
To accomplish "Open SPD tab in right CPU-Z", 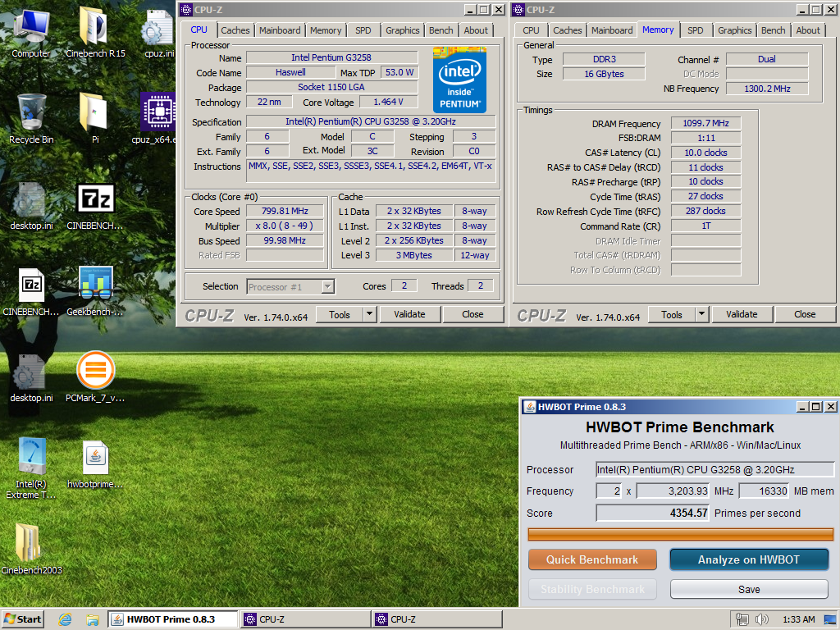I will click(x=696, y=30).
